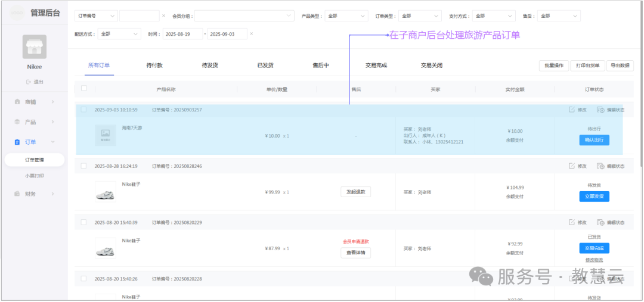Viewport: 644px width, 302px height.
Task: Switch to the 待付款 tab
Action: point(154,66)
